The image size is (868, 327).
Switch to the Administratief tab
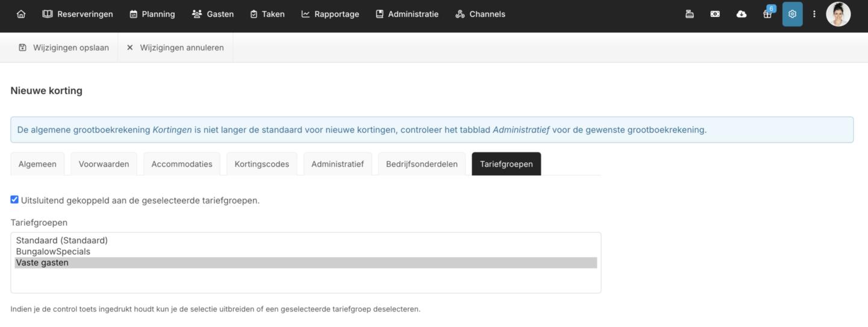pyautogui.click(x=337, y=164)
